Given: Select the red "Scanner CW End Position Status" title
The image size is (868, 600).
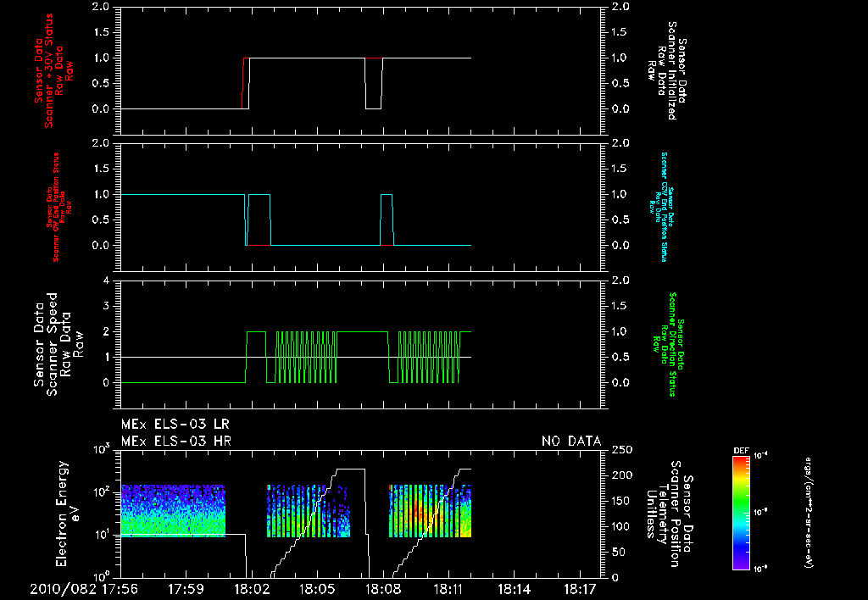Looking at the screenshot, I should 56,208.
